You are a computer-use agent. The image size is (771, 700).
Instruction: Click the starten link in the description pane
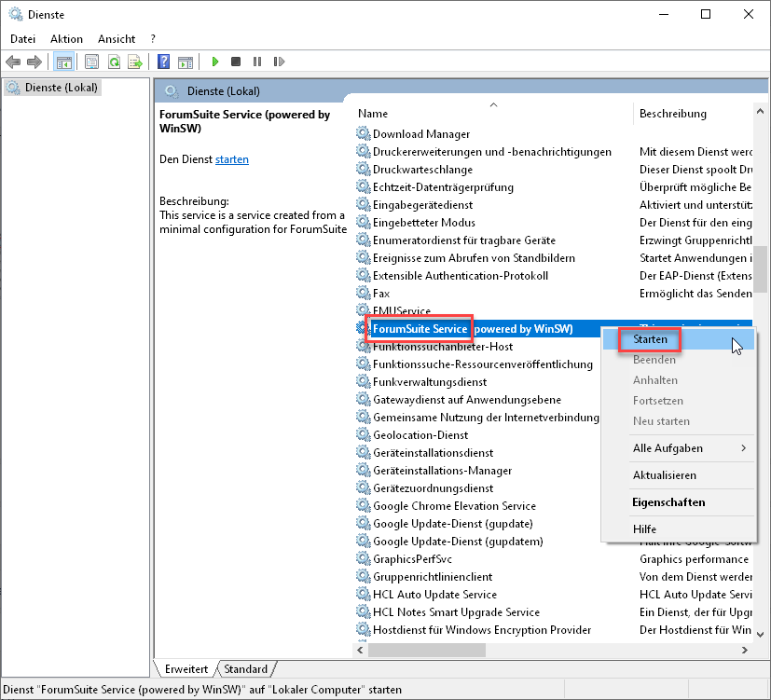click(x=231, y=159)
